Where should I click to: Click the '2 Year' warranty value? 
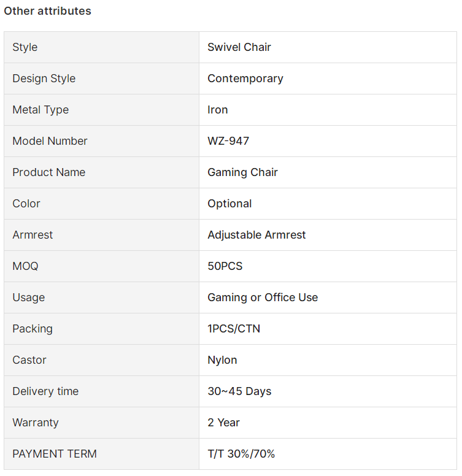(224, 422)
